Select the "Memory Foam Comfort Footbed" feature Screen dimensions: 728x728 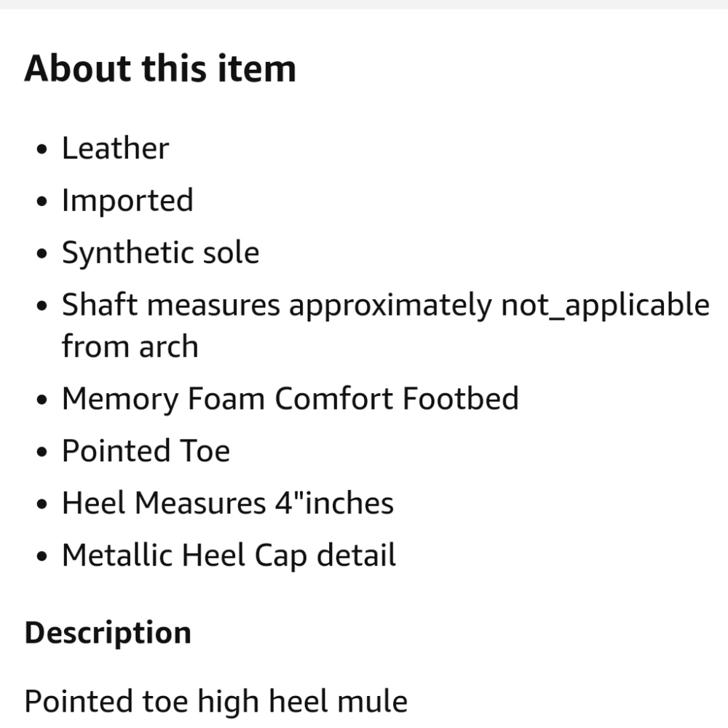pyautogui.click(x=290, y=399)
